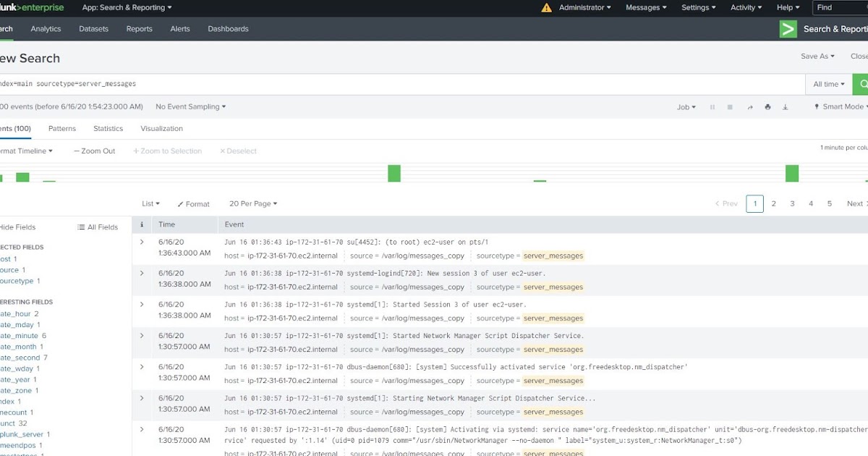Click the warning triangle in the top bar

coord(545,7)
